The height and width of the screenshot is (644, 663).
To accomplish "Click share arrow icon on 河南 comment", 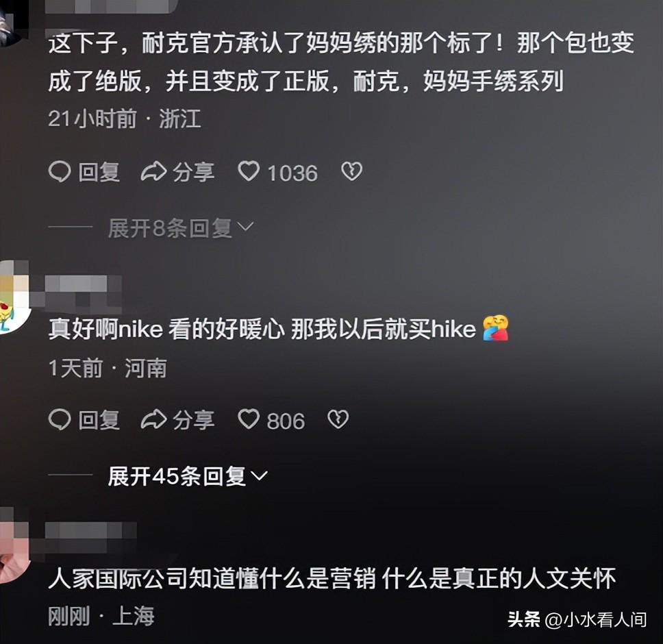I will [153, 420].
